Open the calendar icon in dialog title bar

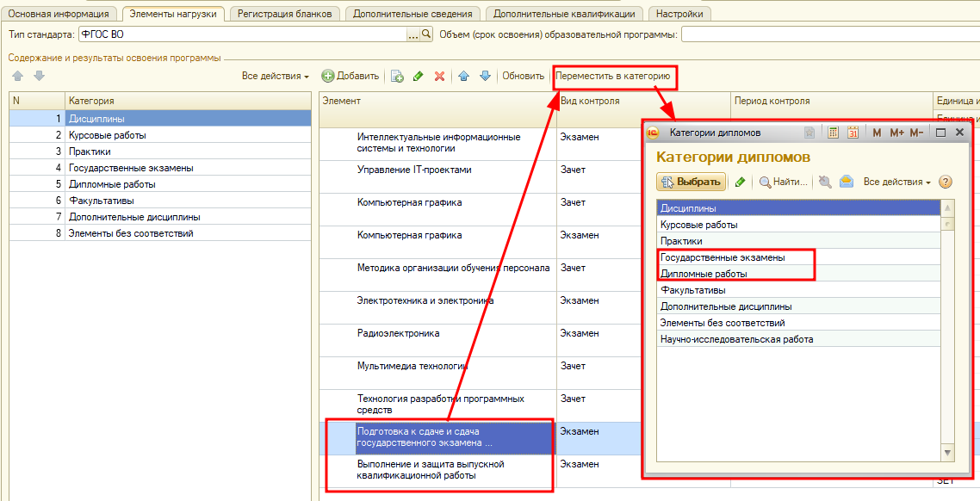click(853, 133)
